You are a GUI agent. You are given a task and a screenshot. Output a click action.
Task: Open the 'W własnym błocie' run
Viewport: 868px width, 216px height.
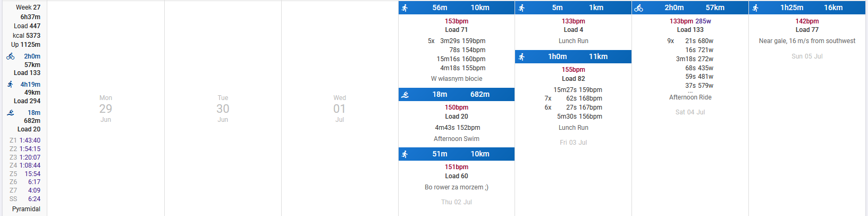pyautogui.click(x=457, y=79)
